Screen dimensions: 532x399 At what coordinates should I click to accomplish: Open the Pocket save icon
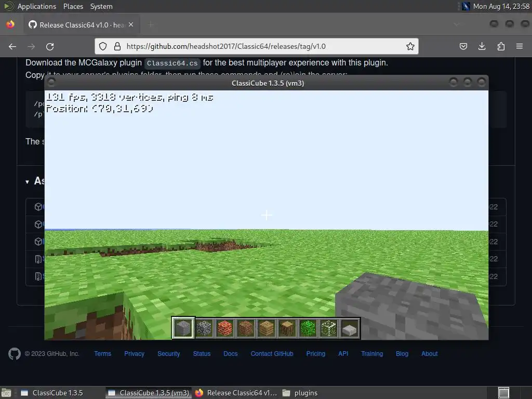463,46
